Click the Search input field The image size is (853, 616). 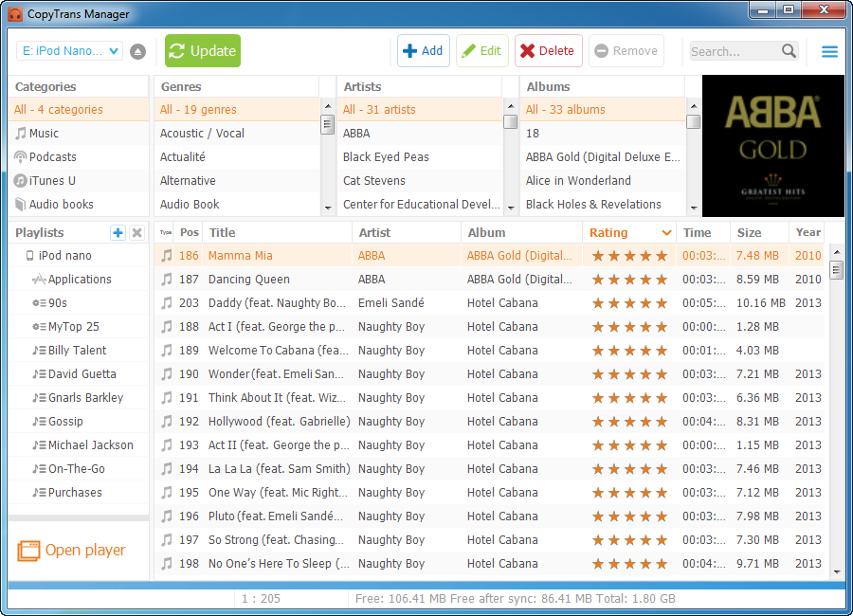point(735,51)
